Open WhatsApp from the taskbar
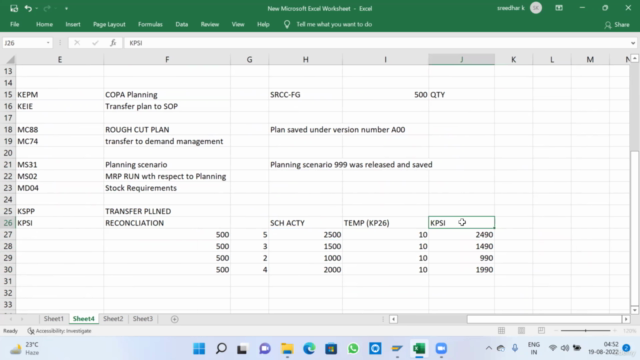This screenshot has height=360, width=640. point(353,349)
